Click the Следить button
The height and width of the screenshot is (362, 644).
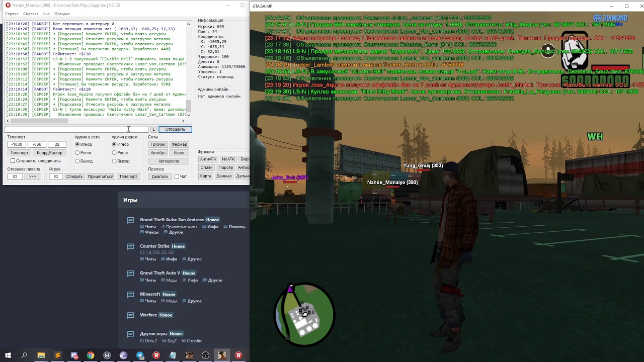pyautogui.click(x=74, y=176)
